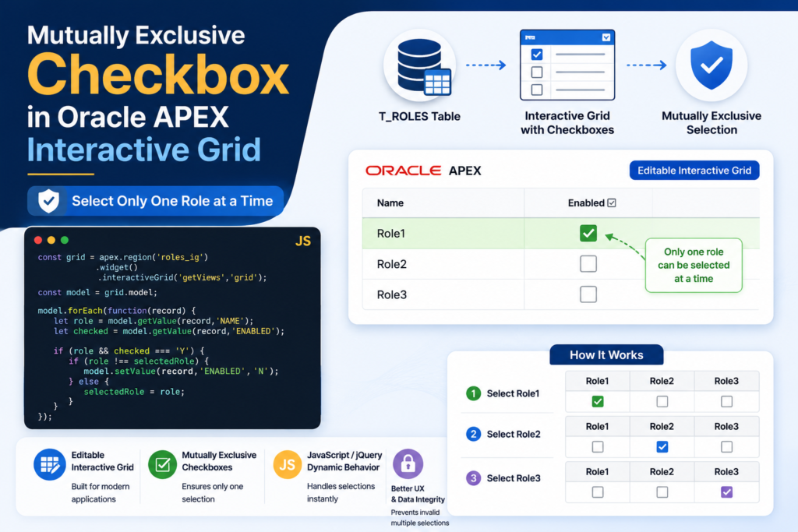Click the JavaScript / jQuery Dynamic Behavior label

tap(344, 461)
